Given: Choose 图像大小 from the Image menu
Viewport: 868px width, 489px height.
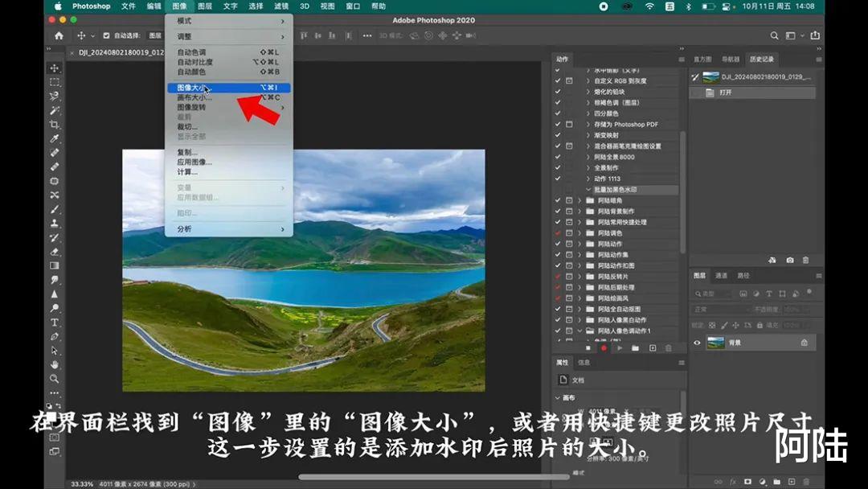Looking at the screenshot, I should pyautogui.click(x=229, y=88).
